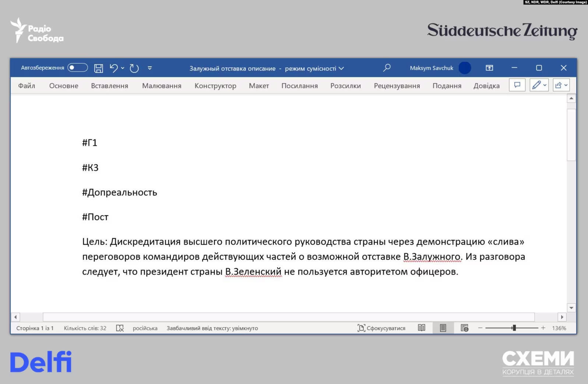Click the Кількість слів: 32 word count
This screenshot has width=588, height=384.
click(x=85, y=328)
